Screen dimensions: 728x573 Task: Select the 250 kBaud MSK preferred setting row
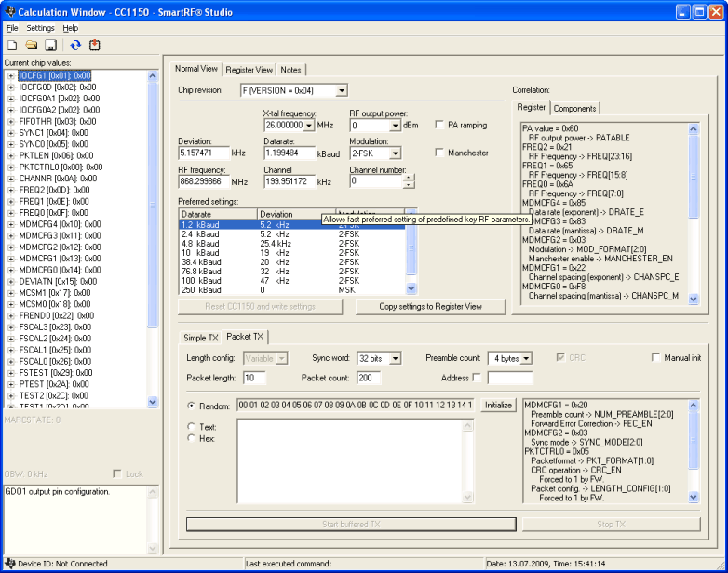pos(292,290)
